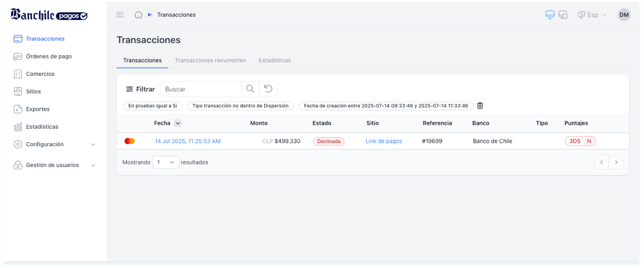The image size is (644, 268).
Task: Open the DM user avatar menu
Action: [624, 15]
